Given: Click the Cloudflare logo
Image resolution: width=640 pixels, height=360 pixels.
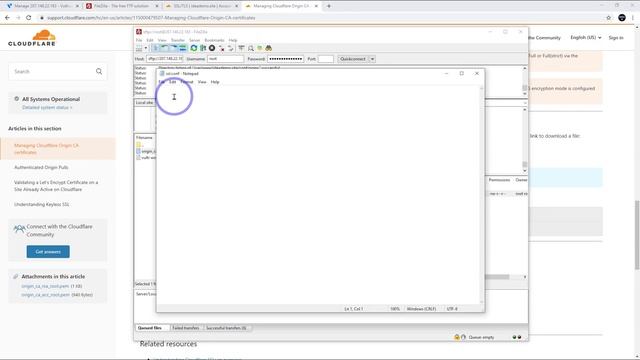Looking at the screenshot, I should coord(32,38).
